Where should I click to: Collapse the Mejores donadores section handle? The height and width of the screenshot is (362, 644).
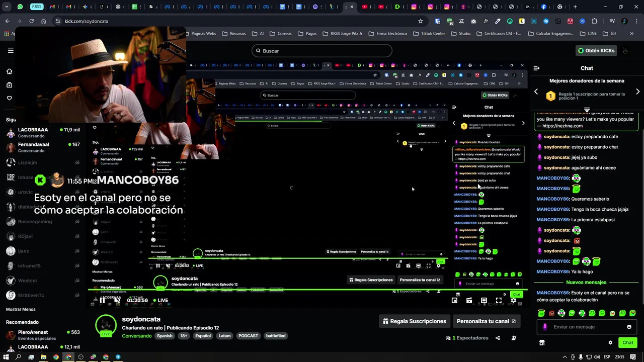tap(587, 110)
